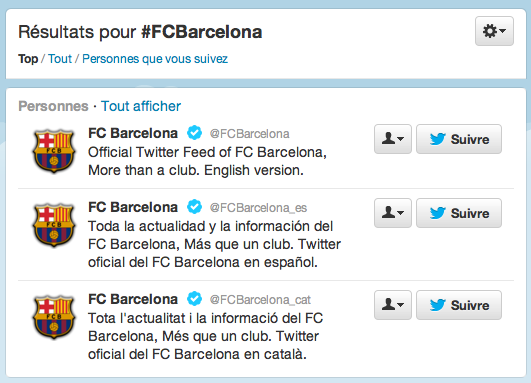This screenshot has height=383, width=531.
Task: Click verified badge next to @FCBarcelona_es
Action: 194,207
